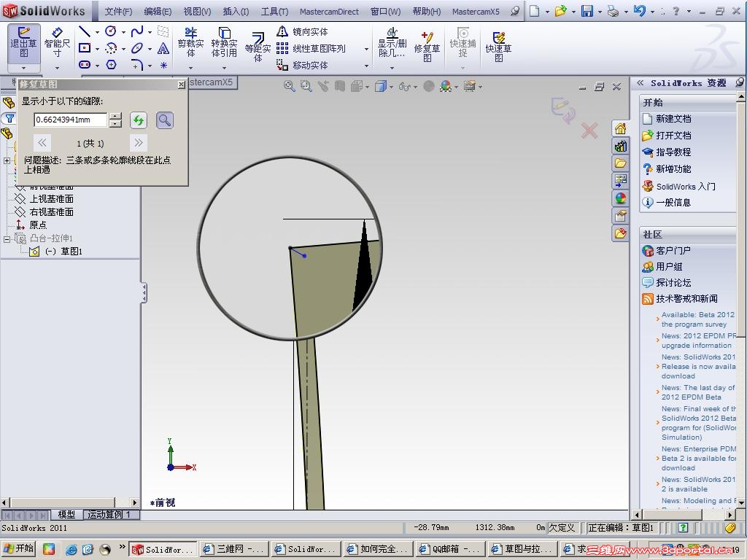Click the Undo toolbar icon
The height and width of the screenshot is (560, 747).
point(639,10)
